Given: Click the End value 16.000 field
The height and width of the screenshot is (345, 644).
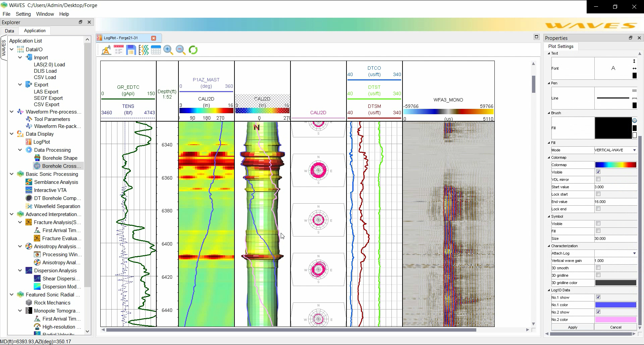Looking at the screenshot, I should click(615, 202).
